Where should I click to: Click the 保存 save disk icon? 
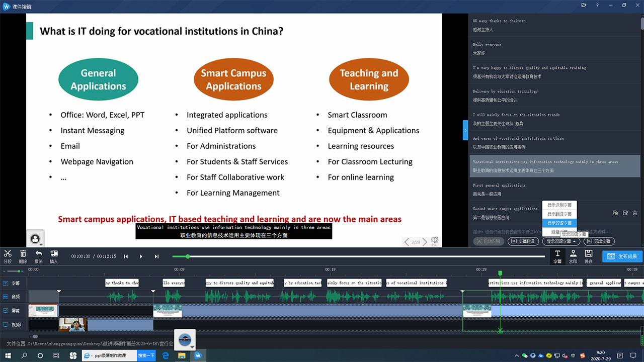tap(588, 256)
